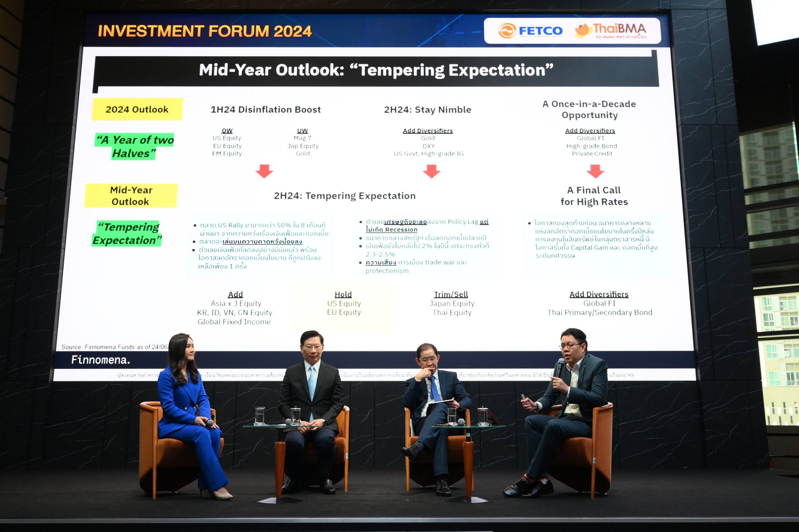799x532 pixels.
Task: Click the underlined Add heading
Action: click(x=235, y=294)
